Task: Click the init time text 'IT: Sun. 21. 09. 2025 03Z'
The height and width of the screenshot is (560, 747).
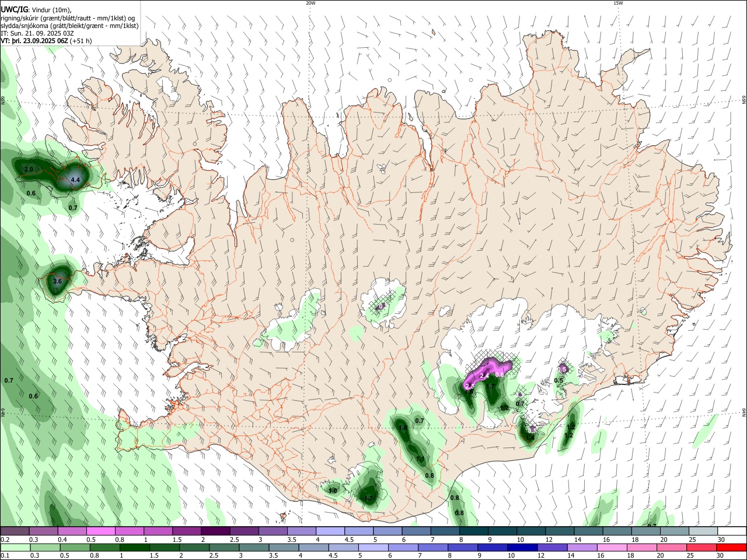Action: [37, 33]
